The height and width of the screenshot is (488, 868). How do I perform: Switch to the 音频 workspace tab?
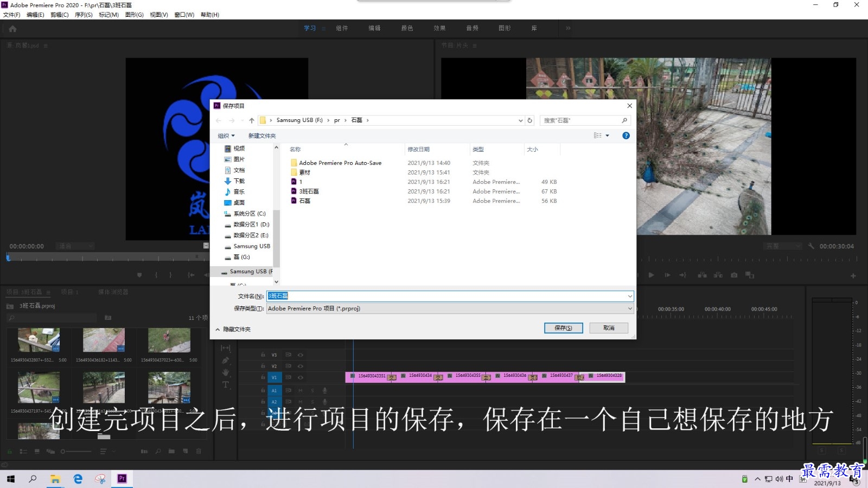tap(472, 28)
